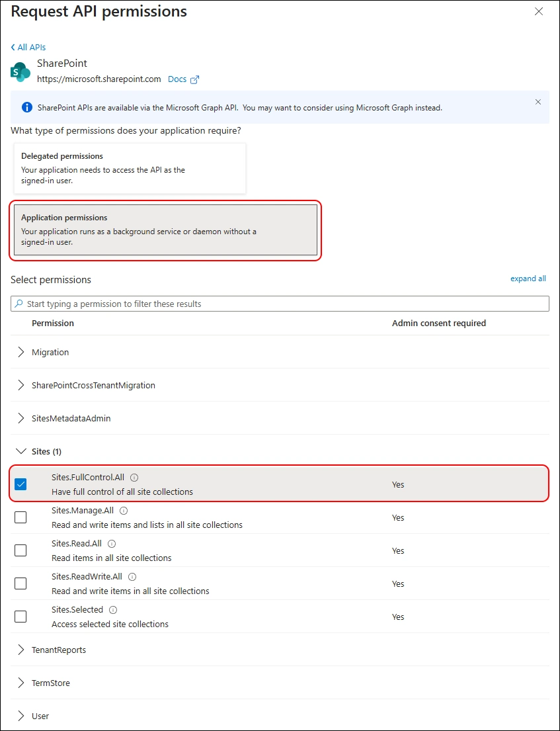This screenshot has width=560, height=731.
Task: Select the Delegated permissions option
Action: (x=130, y=168)
